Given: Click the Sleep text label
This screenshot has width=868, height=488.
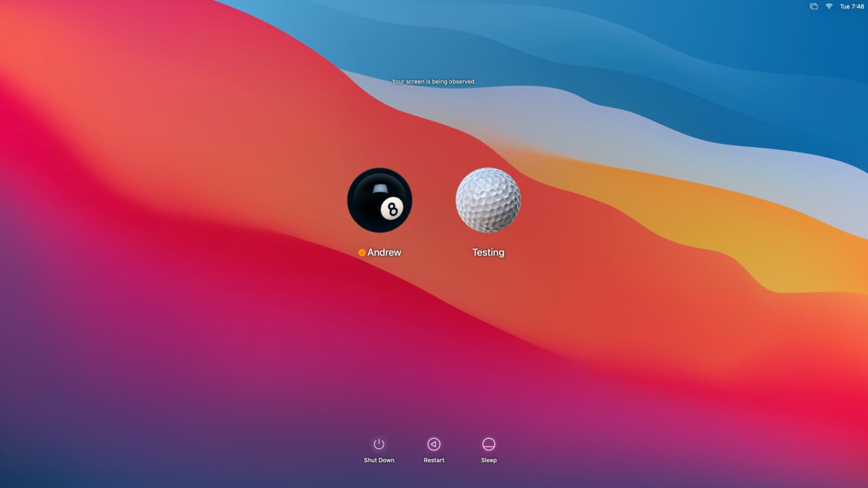Looking at the screenshot, I should pos(488,460).
